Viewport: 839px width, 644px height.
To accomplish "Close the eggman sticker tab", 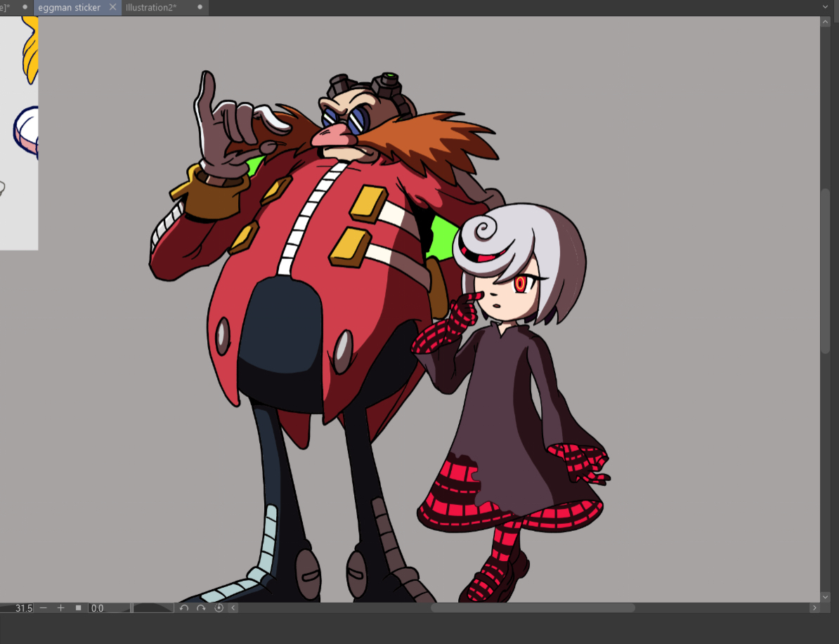I will click(112, 7).
